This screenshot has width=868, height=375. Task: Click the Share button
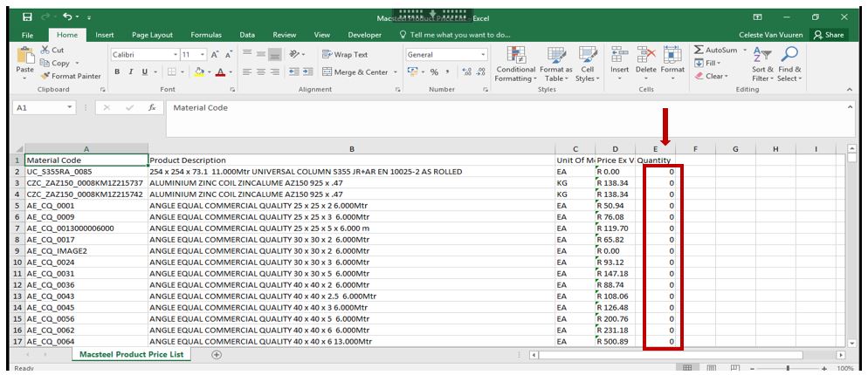tap(828, 35)
